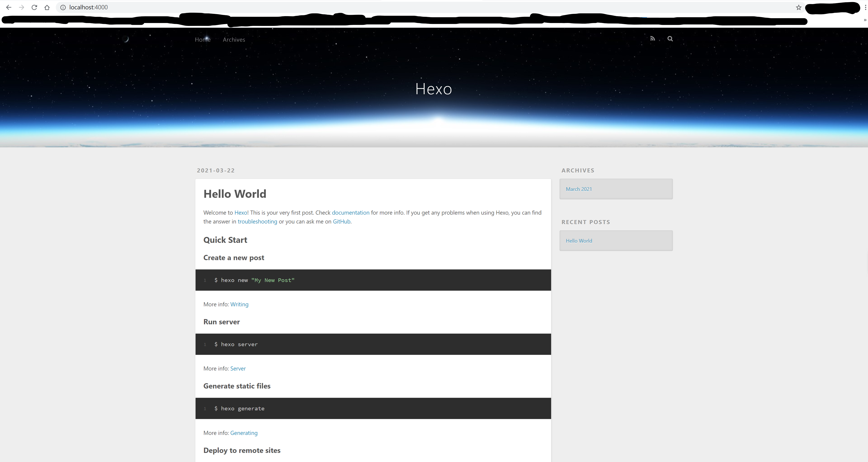Go to browser home page
The width and height of the screenshot is (868, 462).
pyautogui.click(x=47, y=8)
